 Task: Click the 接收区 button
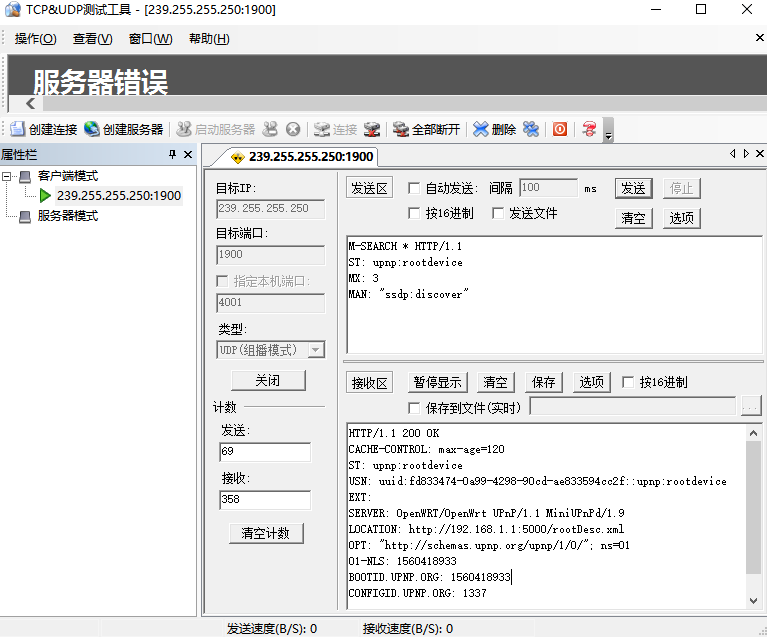[x=369, y=383]
